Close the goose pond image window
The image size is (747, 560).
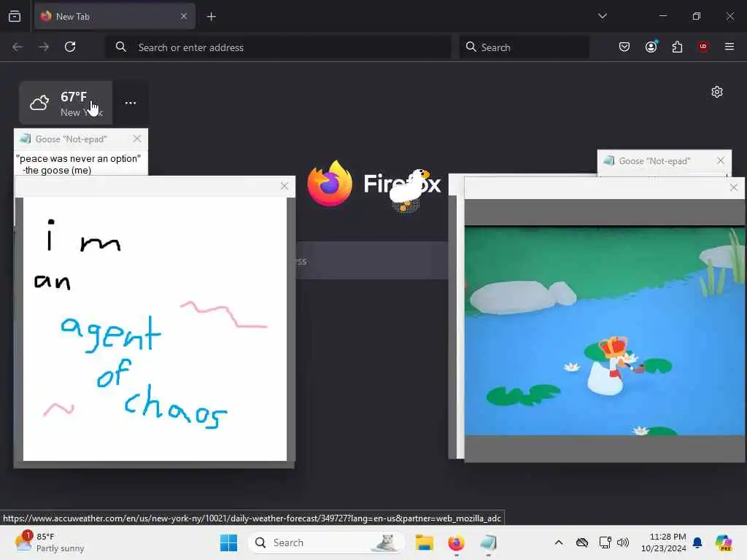point(734,187)
